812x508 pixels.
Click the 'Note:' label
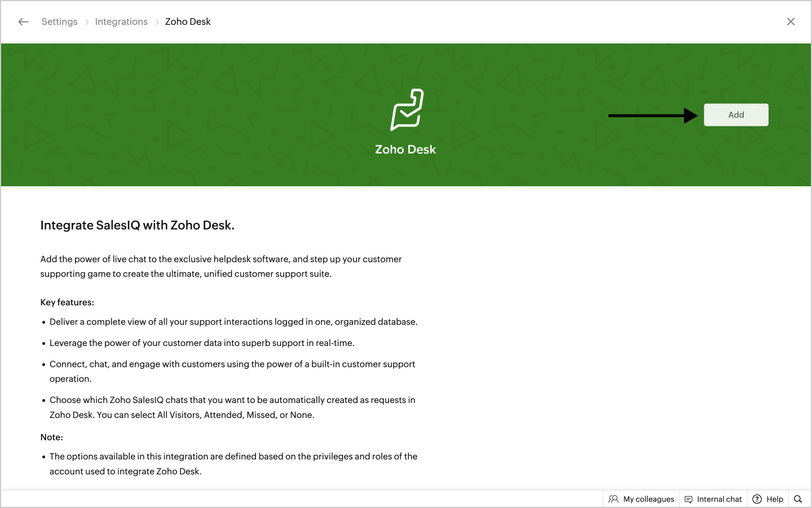click(51, 437)
